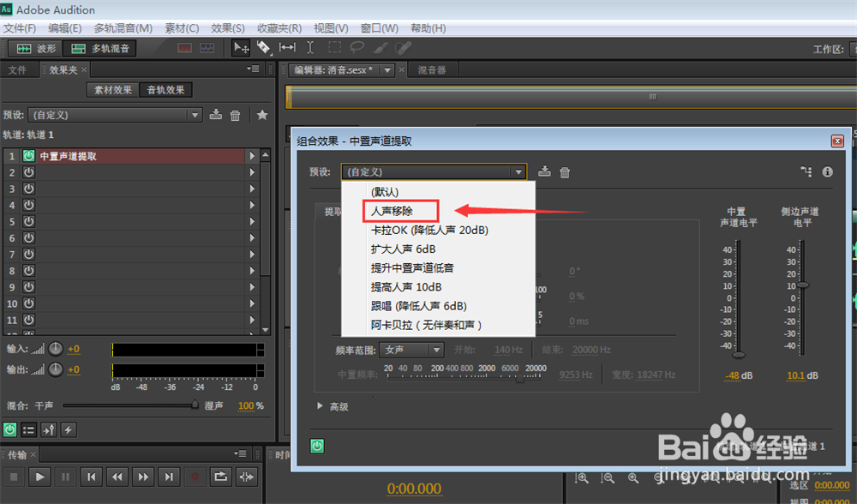Open the 文件(F) menu
The image size is (857, 504).
click(x=20, y=28)
